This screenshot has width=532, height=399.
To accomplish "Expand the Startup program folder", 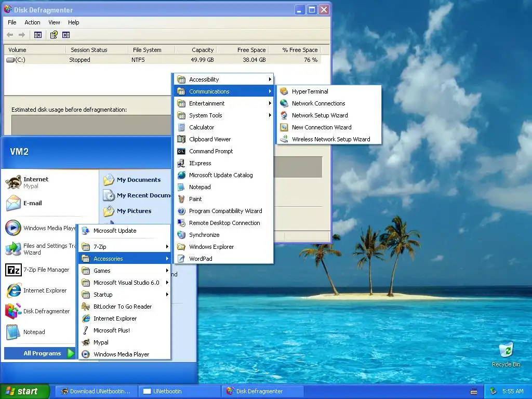I will pyautogui.click(x=125, y=295).
